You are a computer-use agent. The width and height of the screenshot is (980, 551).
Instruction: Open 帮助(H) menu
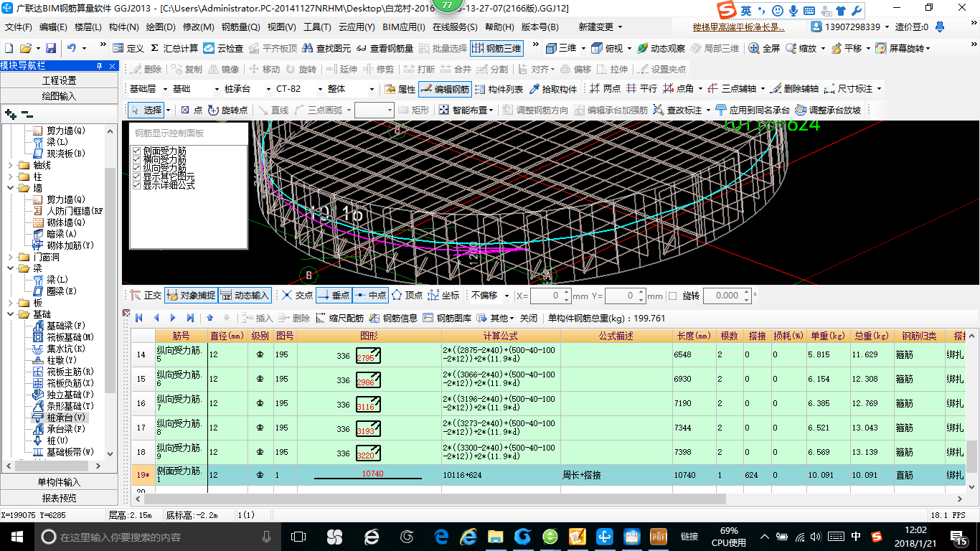pyautogui.click(x=499, y=27)
